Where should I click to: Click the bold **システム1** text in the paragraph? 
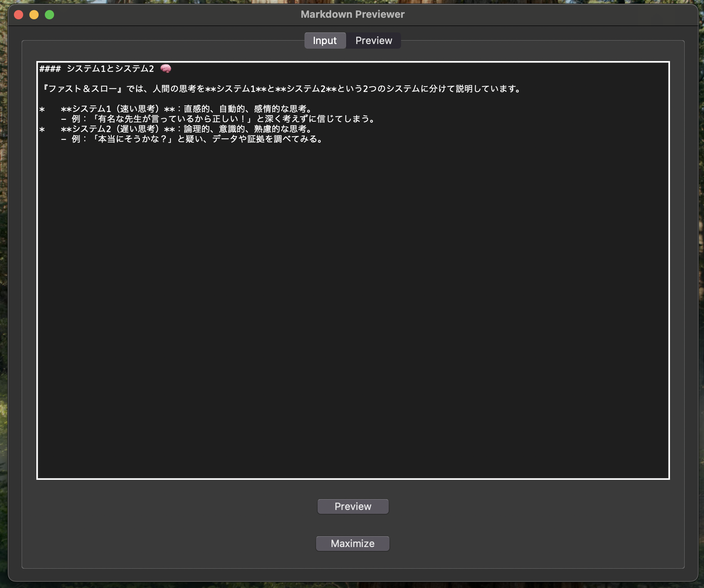tap(236, 88)
